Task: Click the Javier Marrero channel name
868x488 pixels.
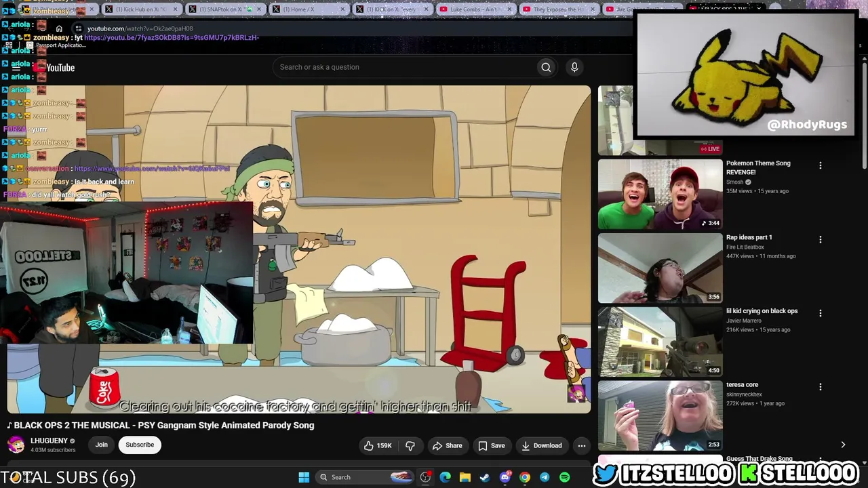Action: click(x=745, y=321)
